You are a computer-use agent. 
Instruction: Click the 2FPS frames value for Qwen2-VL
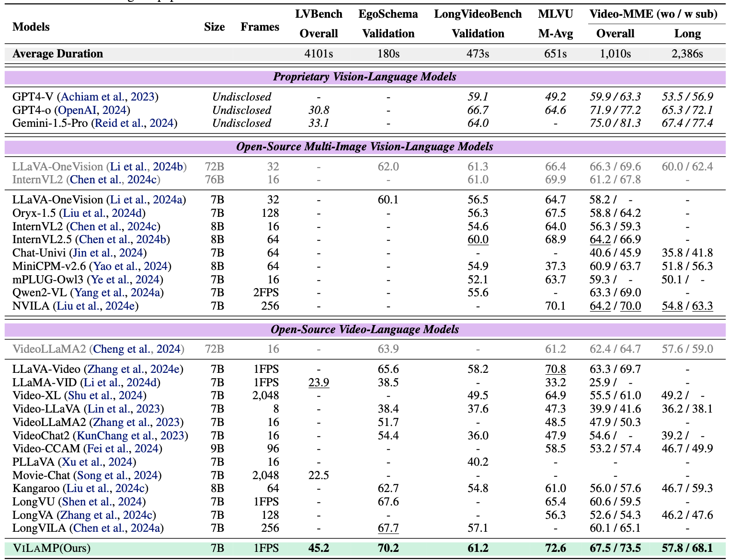coord(266,292)
